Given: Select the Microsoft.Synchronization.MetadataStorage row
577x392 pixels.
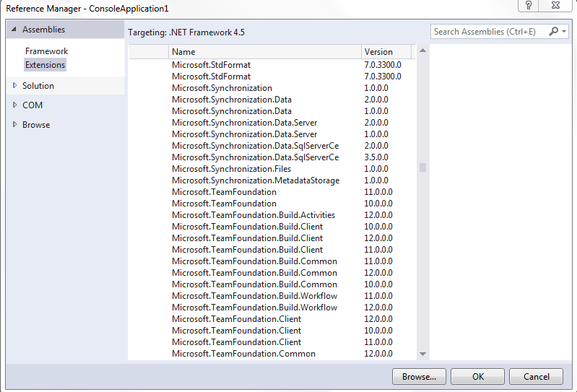Looking at the screenshot, I should [272, 180].
